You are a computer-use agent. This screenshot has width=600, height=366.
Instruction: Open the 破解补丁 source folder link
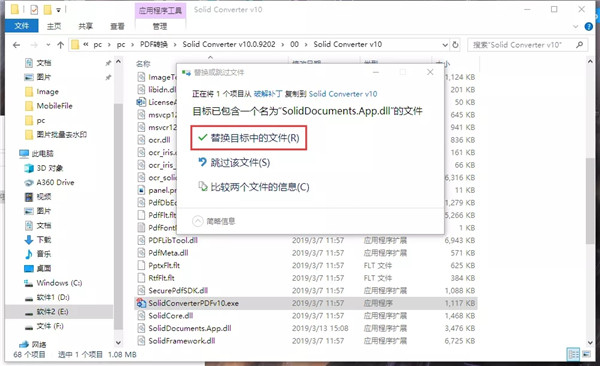tap(268, 94)
